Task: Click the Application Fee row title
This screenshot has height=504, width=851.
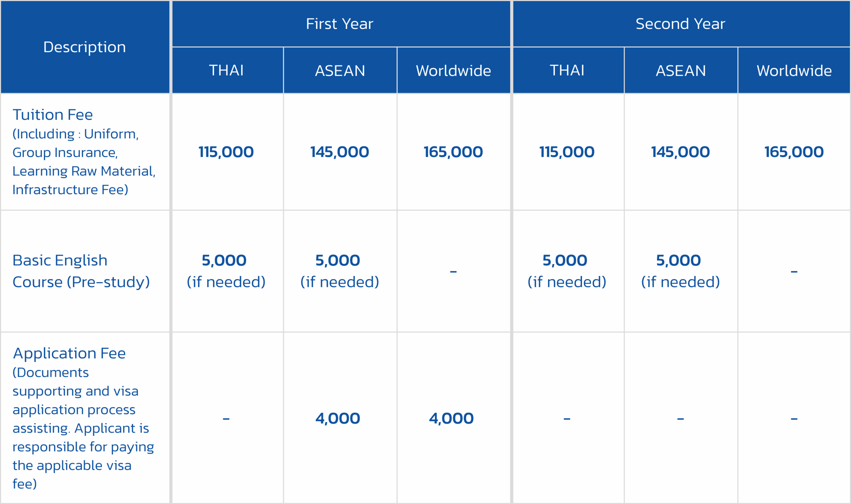Action: tap(69, 353)
